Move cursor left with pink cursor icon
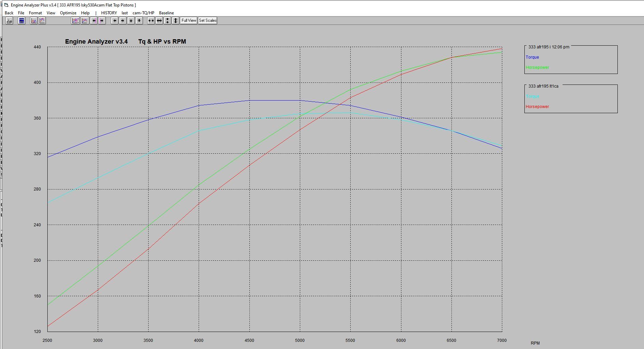Screen dimensions: 644x349 pyautogui.click(x=94, y=20)
